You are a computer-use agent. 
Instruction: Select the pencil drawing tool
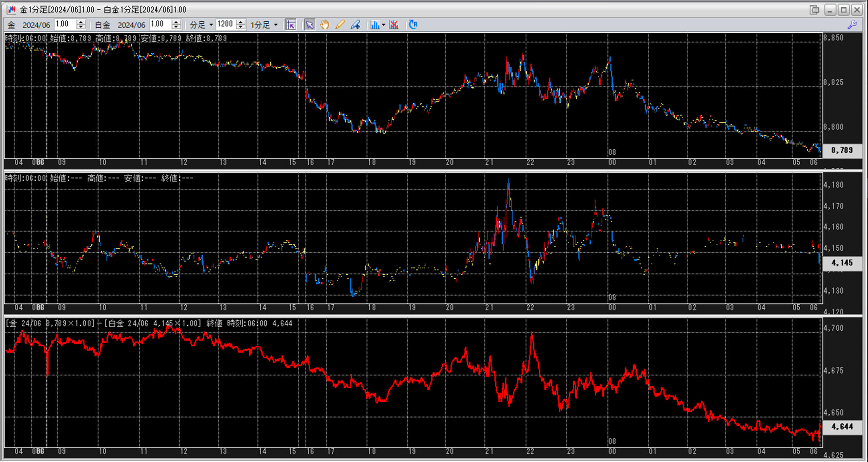tap(339, 25)
